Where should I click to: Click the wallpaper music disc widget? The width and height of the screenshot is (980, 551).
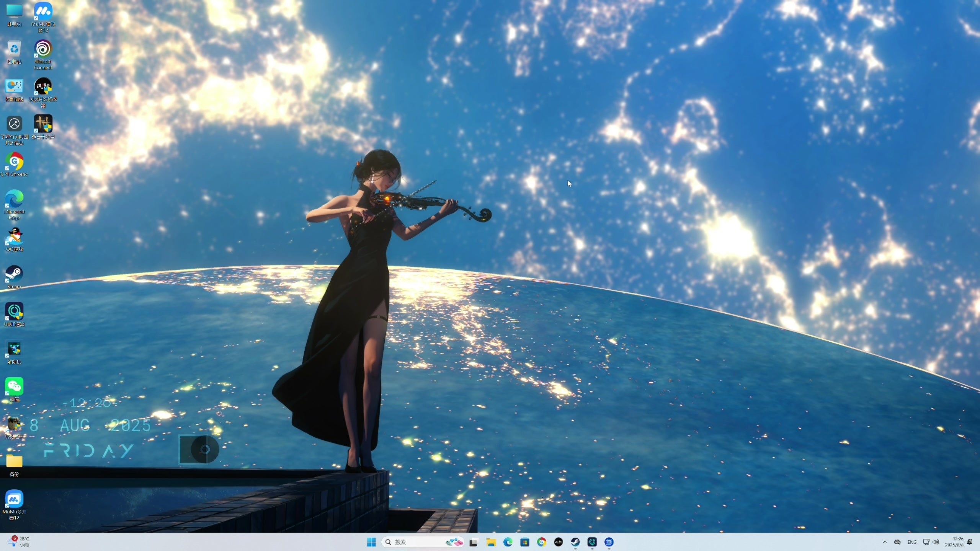(x=199, y=449)
